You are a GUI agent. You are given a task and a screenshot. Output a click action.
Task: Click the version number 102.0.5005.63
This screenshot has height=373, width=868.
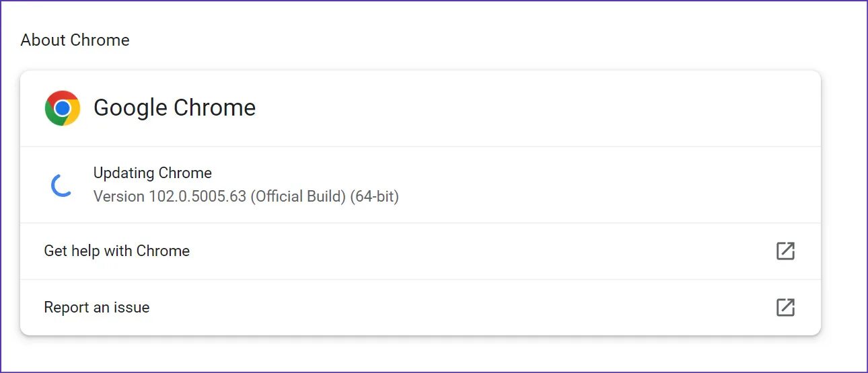pos(197,196)
